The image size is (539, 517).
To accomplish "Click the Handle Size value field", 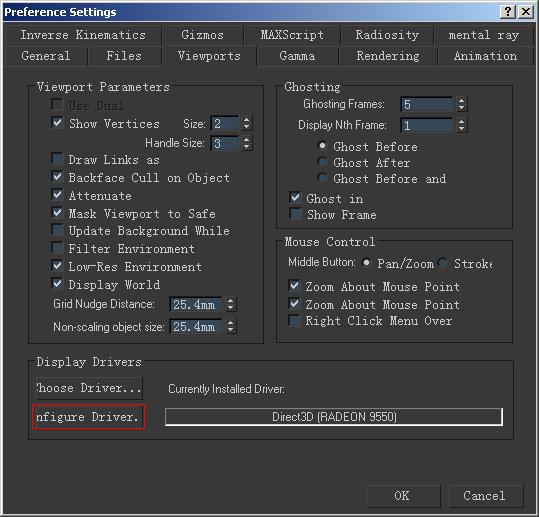I will pyautogui.click(x=225, y=143).
